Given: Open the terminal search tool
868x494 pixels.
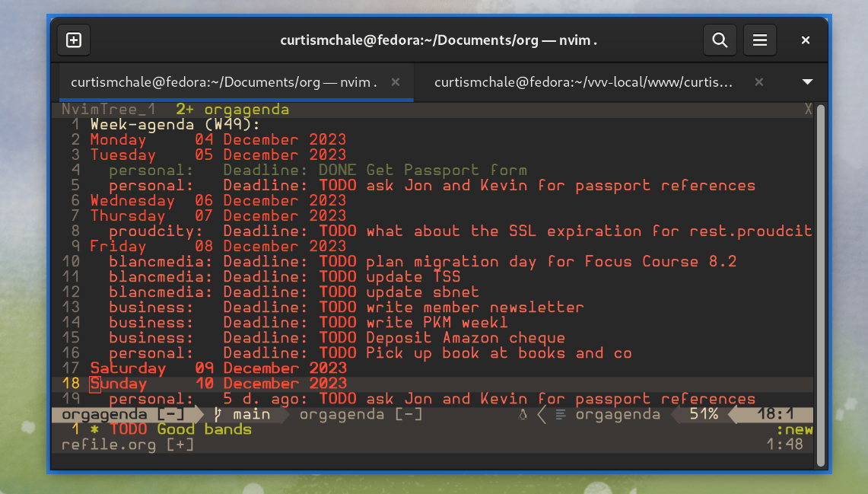Looking at the screenshot, I should point(720,40).
